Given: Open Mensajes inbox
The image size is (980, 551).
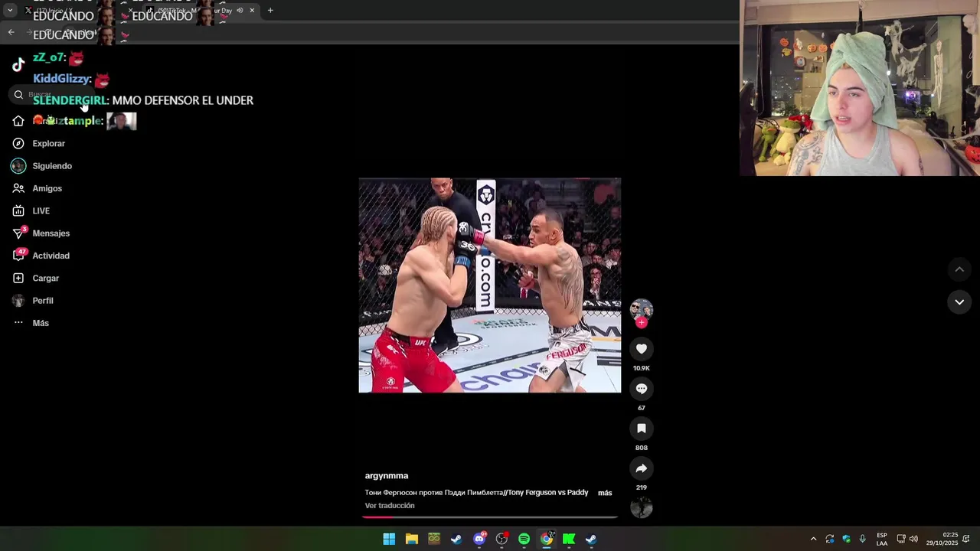Looking at the screenshot, I should point(41,233).
